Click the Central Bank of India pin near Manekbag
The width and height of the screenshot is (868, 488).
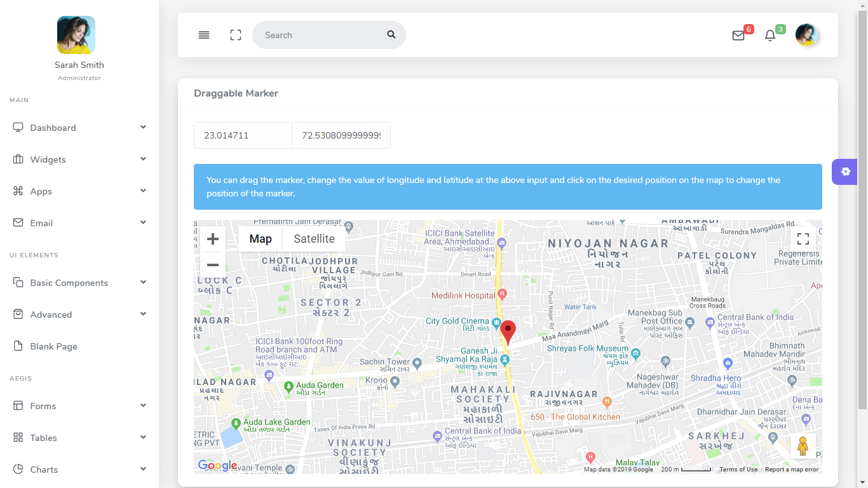pyautogui.click(x=710, y=323)
